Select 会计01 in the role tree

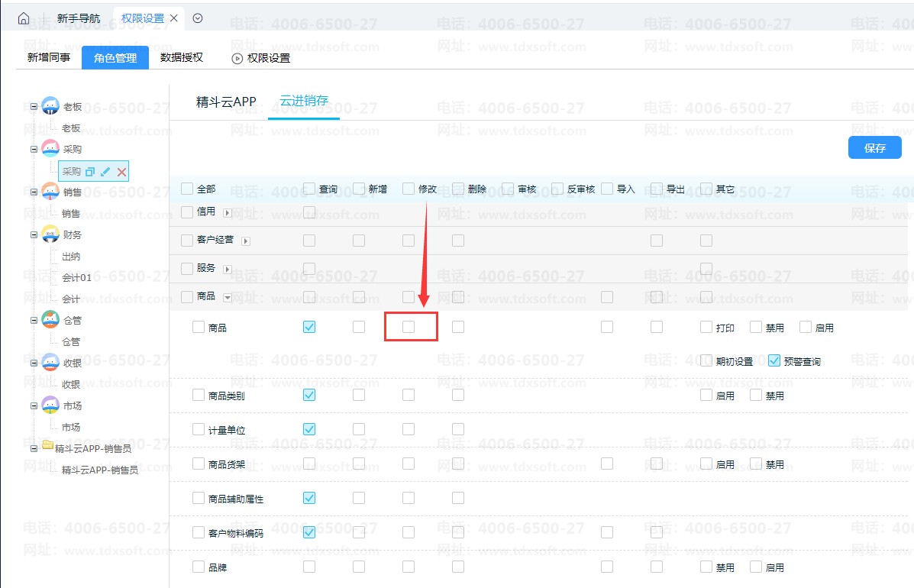click(x=76, y=278)
